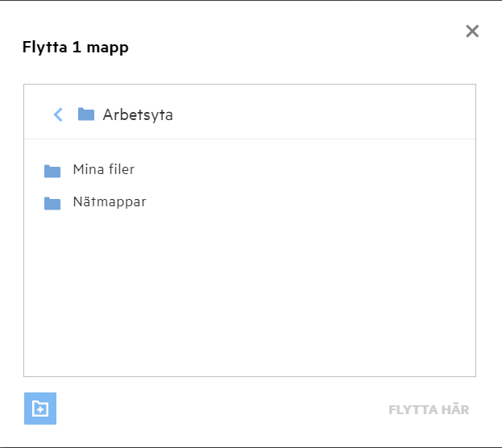
Task: Close the Flytta 1 mapp dialog
Action: pos(472,31)
